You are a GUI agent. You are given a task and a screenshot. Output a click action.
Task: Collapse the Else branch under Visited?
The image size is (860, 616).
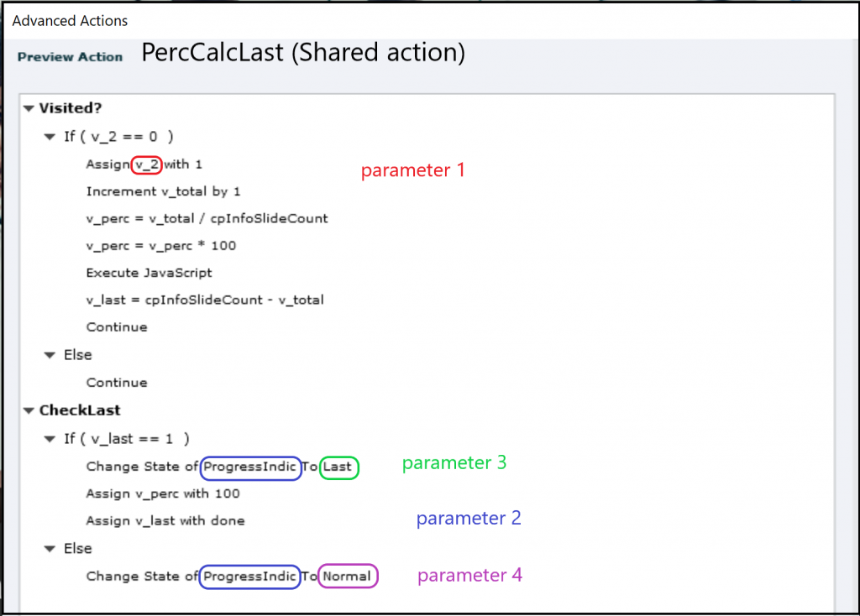click(x=50, y=355)
